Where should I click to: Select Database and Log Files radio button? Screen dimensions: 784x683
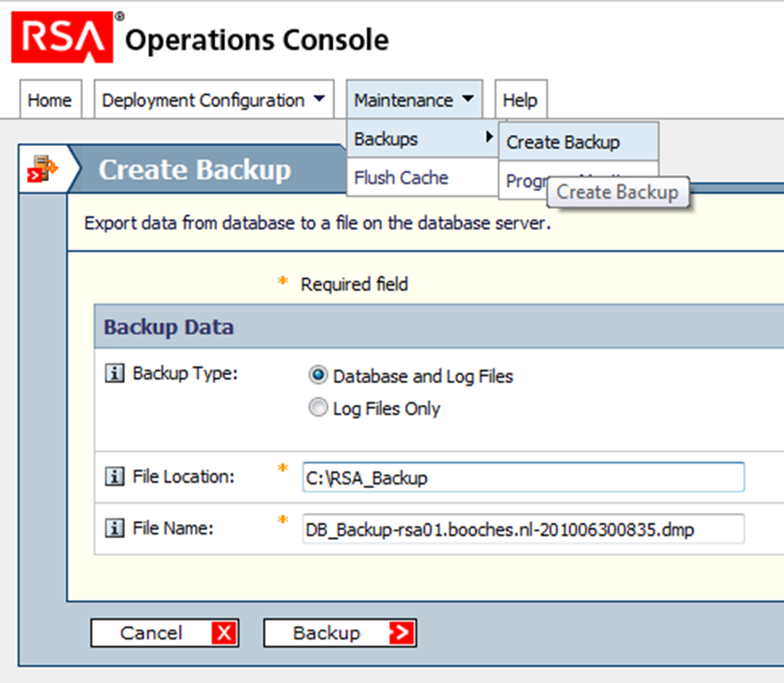pos(318,375)
